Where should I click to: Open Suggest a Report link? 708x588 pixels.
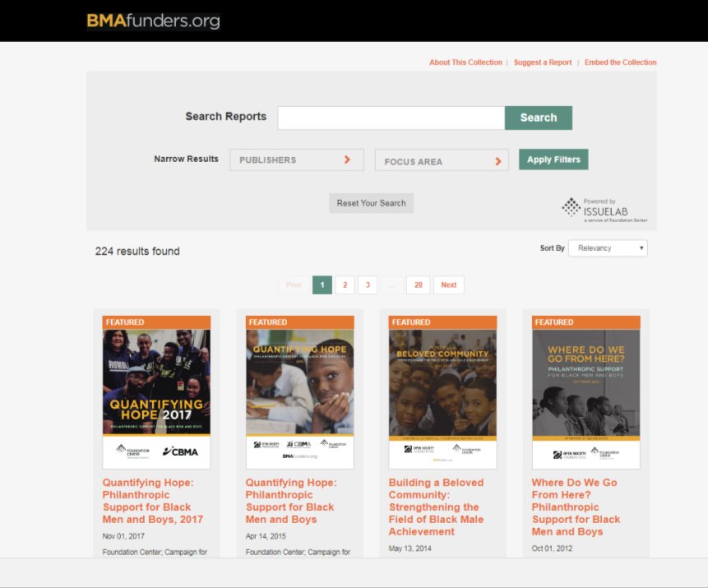pos(542,63)
